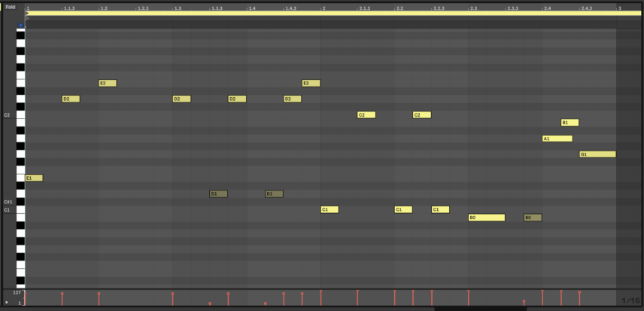The width and height of the screenshot is (644, 311).
Task: Toggle the Fold button
Action: pos(11,7)
